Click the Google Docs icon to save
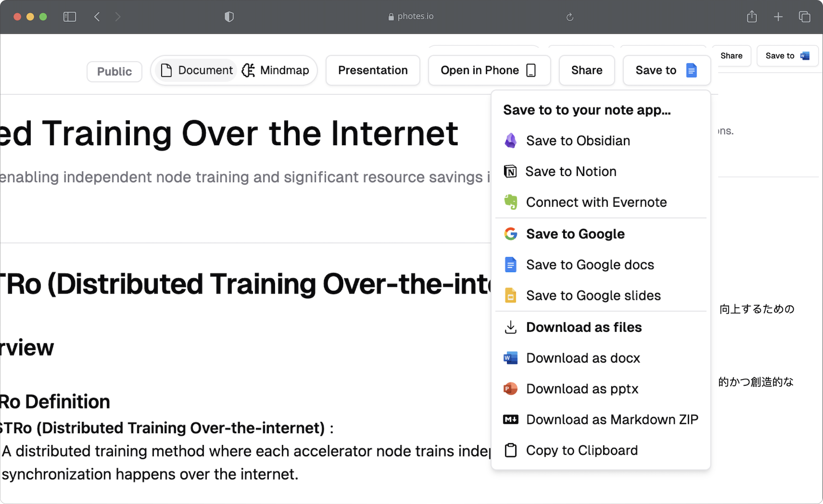Viewport: 823px width, 504px height. pos(509,264)
